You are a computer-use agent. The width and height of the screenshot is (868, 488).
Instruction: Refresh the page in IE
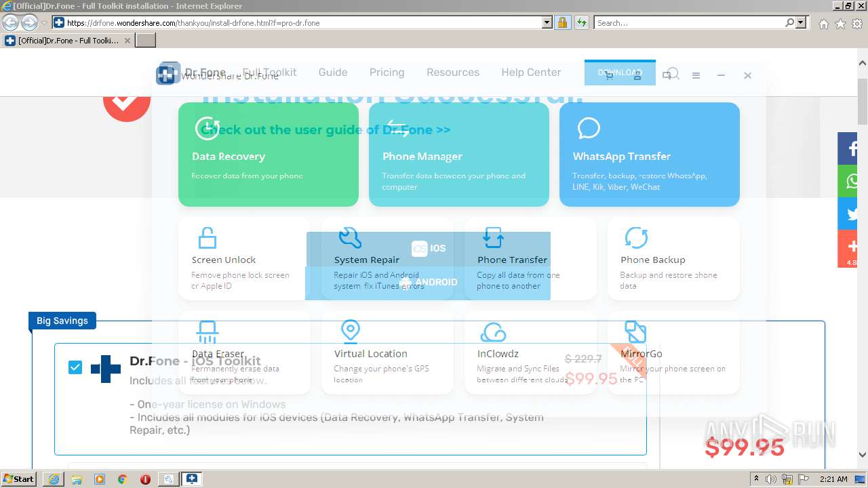coord(581,22)
